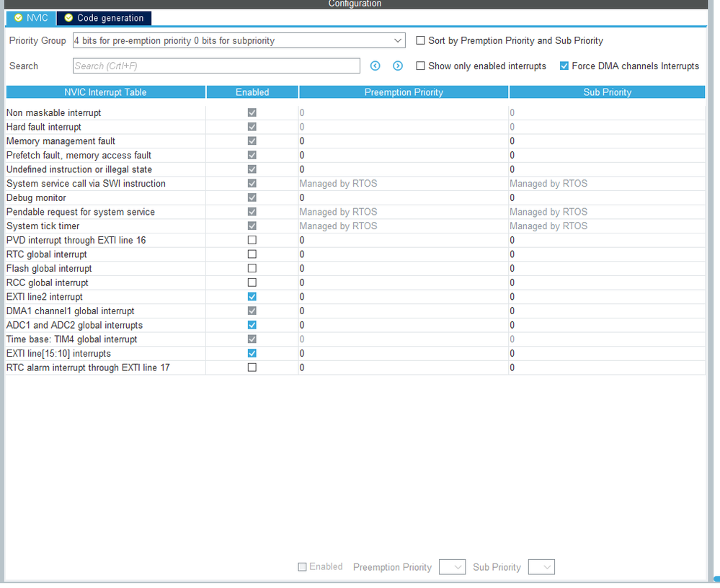This screenshot has height=588, width=720.
Task: Click the Sub Priority column header
Action: click(x=607, y=92)
